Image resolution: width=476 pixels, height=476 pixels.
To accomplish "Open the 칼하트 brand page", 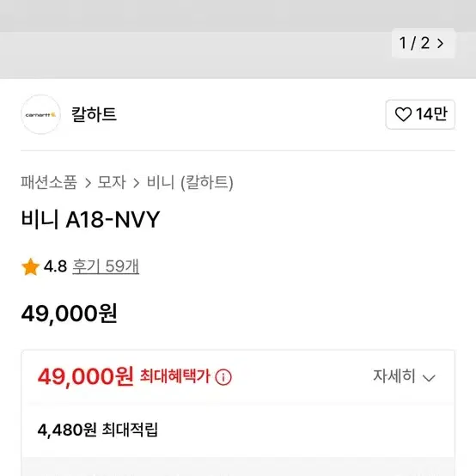I will point(94,114).
